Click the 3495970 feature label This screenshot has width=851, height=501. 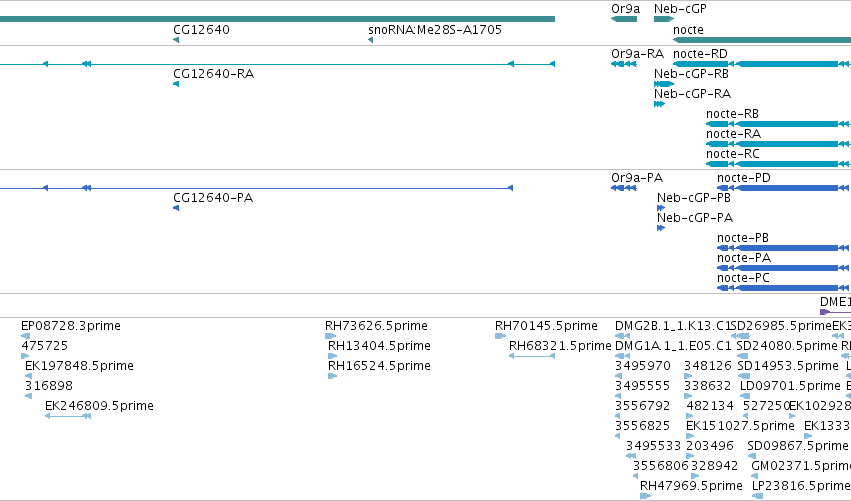643,366
